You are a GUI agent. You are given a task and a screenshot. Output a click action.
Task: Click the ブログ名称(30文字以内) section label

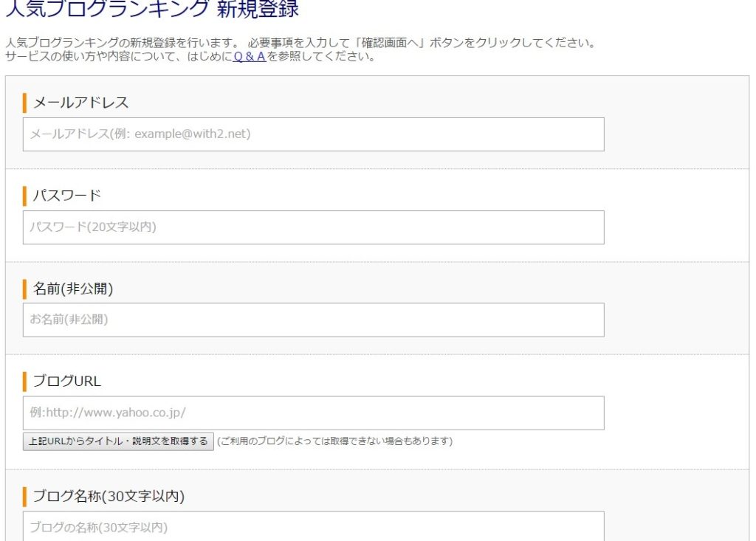[109, 497]
